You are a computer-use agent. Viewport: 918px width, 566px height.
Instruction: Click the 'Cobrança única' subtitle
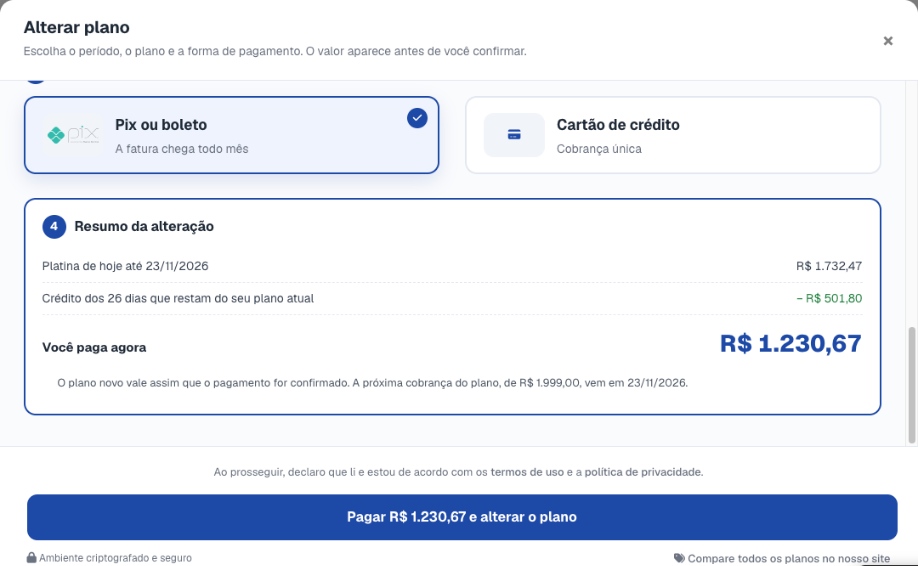point(599,149)
